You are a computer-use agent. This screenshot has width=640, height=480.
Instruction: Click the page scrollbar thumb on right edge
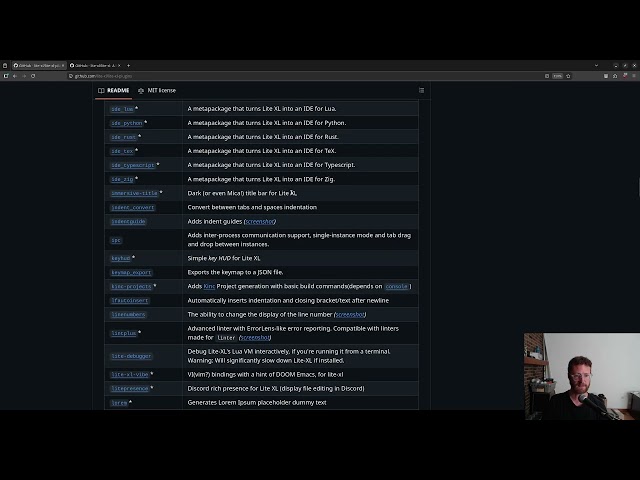click(x=639, y=189)
